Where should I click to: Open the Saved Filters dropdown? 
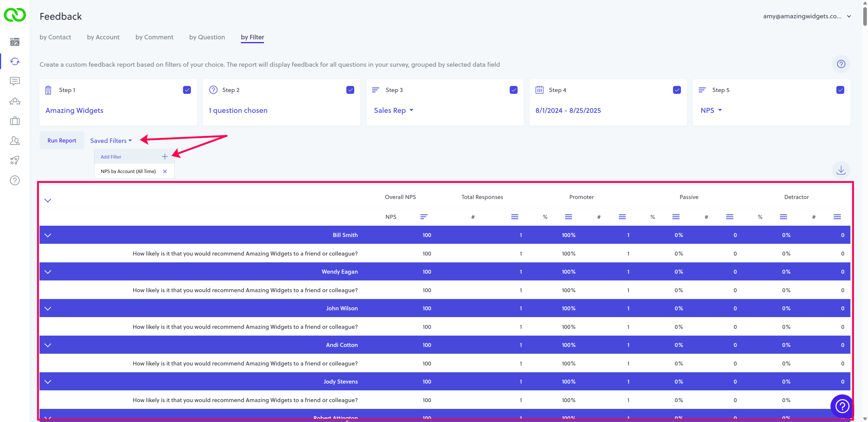pos(111,141)
